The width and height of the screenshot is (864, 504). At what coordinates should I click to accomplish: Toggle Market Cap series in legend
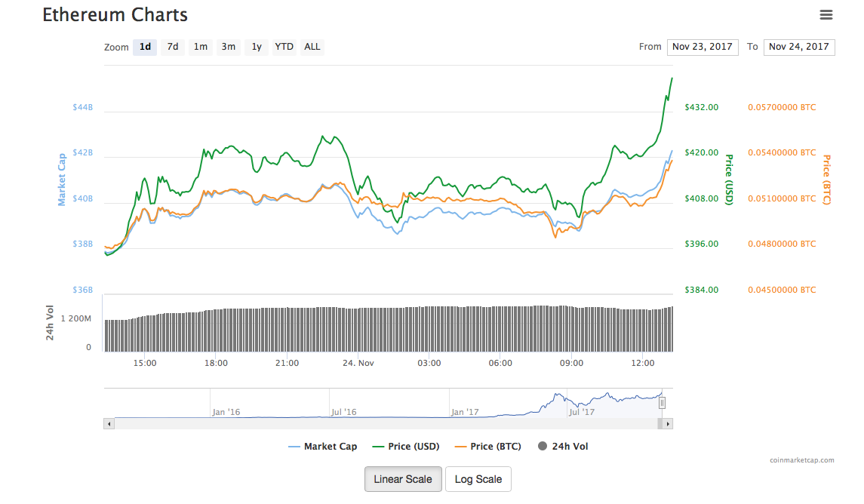(x=323, y=447)
